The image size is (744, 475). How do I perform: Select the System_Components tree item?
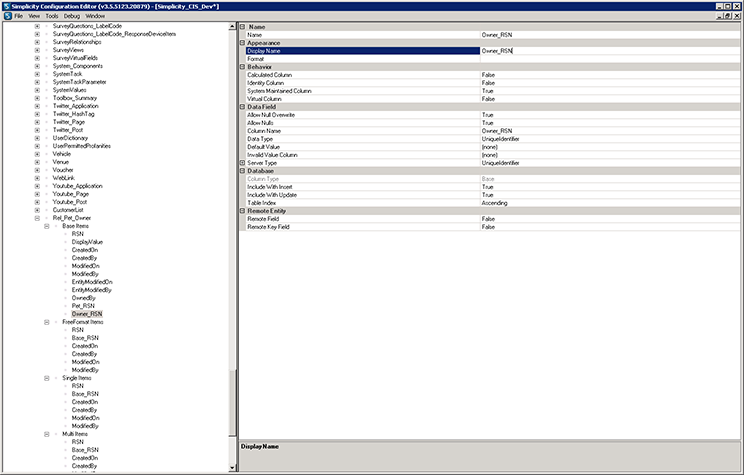pyautogui.click(x=77, y=66)
